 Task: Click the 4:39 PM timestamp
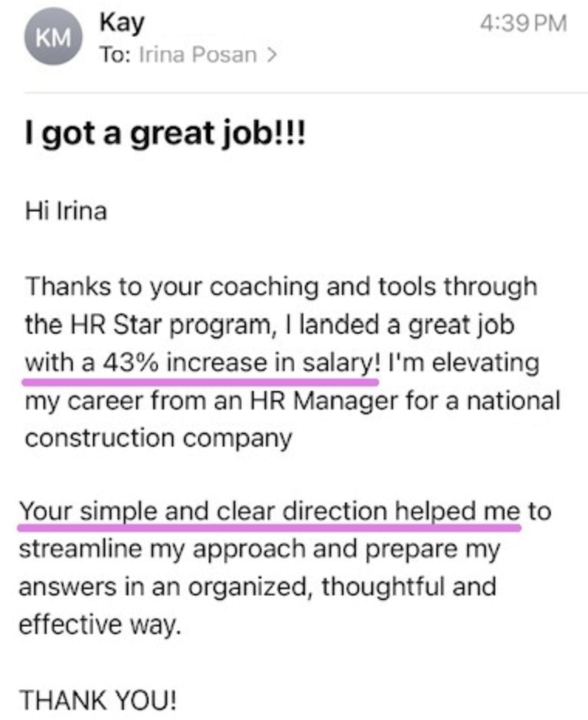[523, 23]
